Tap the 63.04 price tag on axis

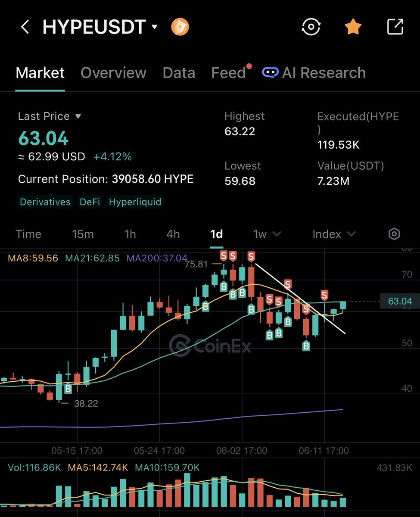tap(400, 301)
